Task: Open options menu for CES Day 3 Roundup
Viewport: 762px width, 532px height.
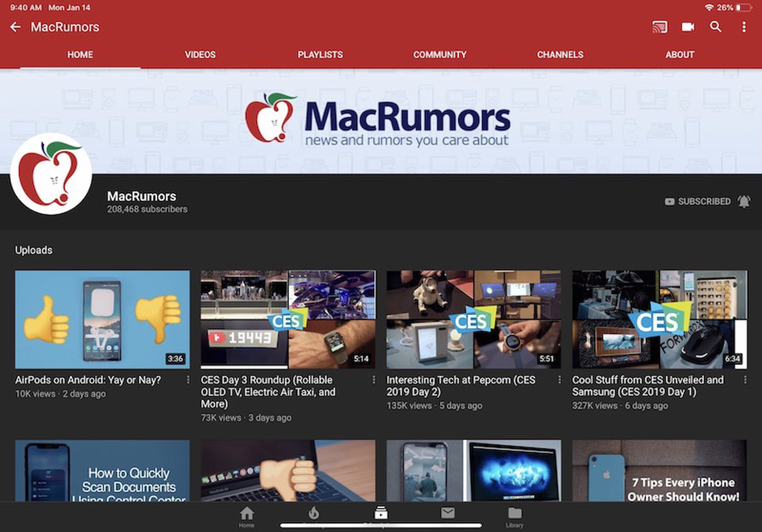Action: (x=374, y=380)
